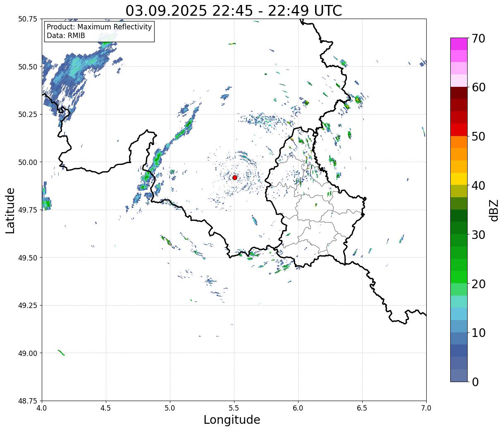Pick the orange colorbar segment below 50
The width and height of the screenshot is (504, 430).
(459, 142)
